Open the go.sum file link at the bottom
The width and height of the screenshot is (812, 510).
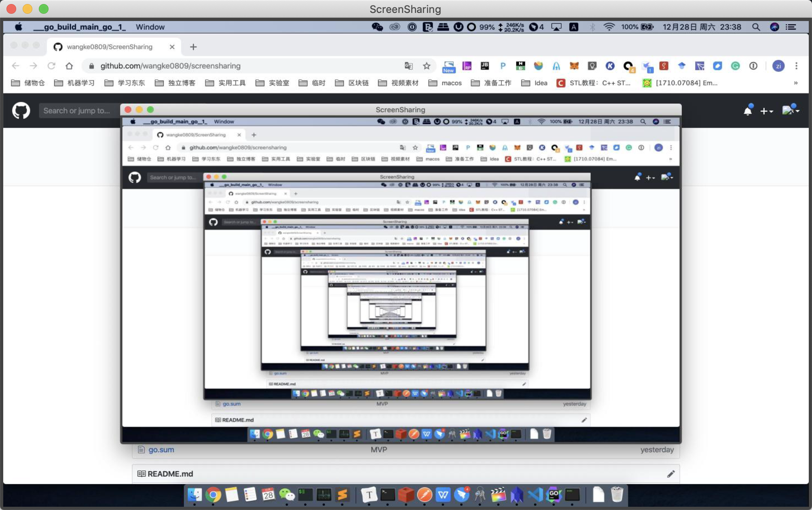tap(161, 450)
